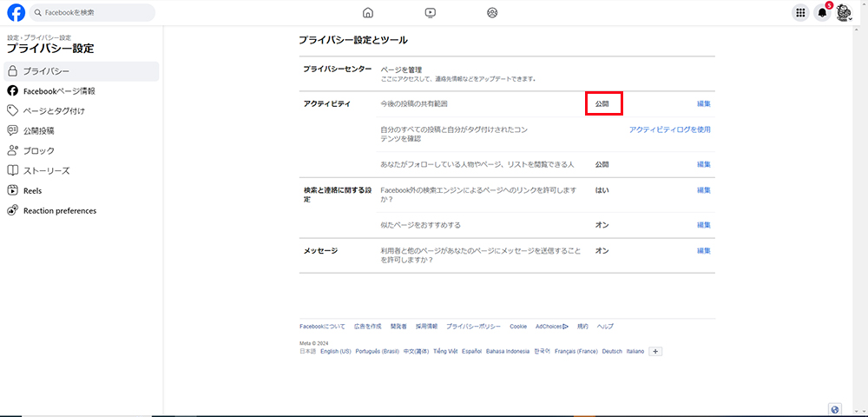Open the profile avatar account menu
This screenshot has width=868, height=417.
(845, 13)
